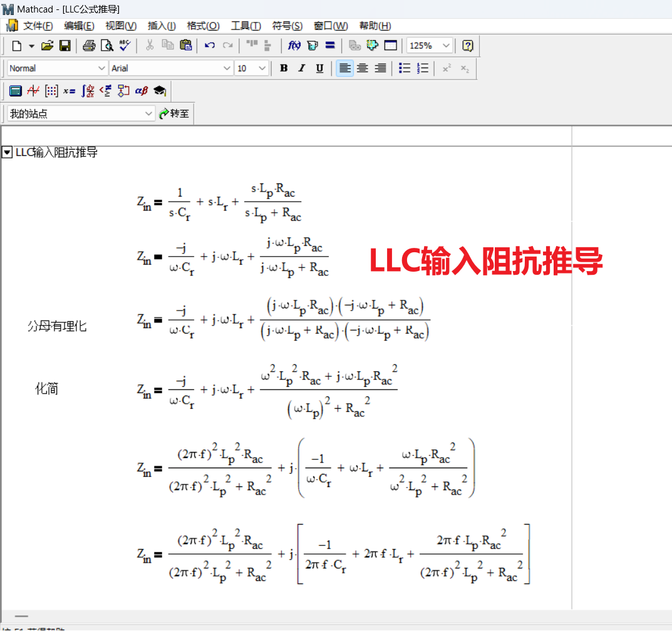Open the 格式(O) menu
Image resolution: width=672 pixels, height=631 pixels.
pyautogui.click(x=203, y=26)
